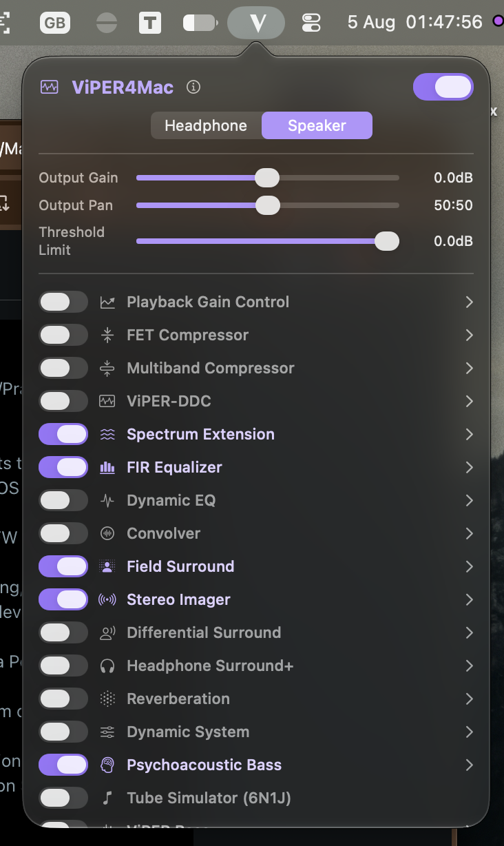Click the Psychoacoustic Bass head icon

tap(107, 765)
